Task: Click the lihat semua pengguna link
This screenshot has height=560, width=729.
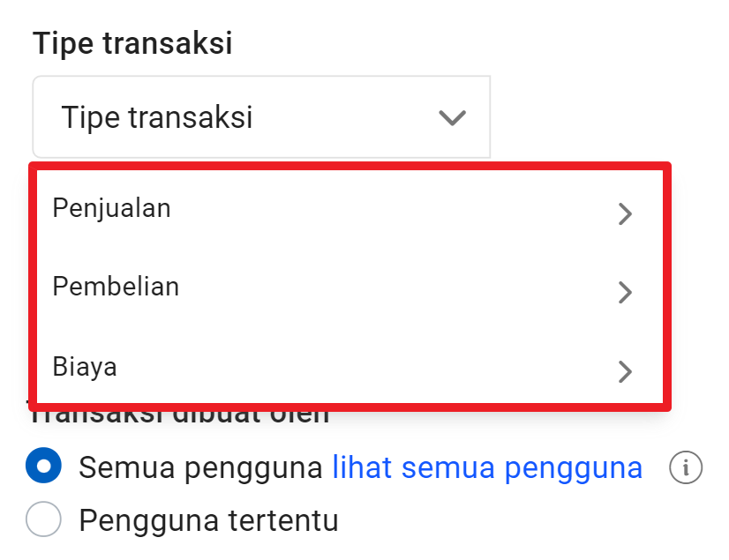Action: [x=485, y=468]
